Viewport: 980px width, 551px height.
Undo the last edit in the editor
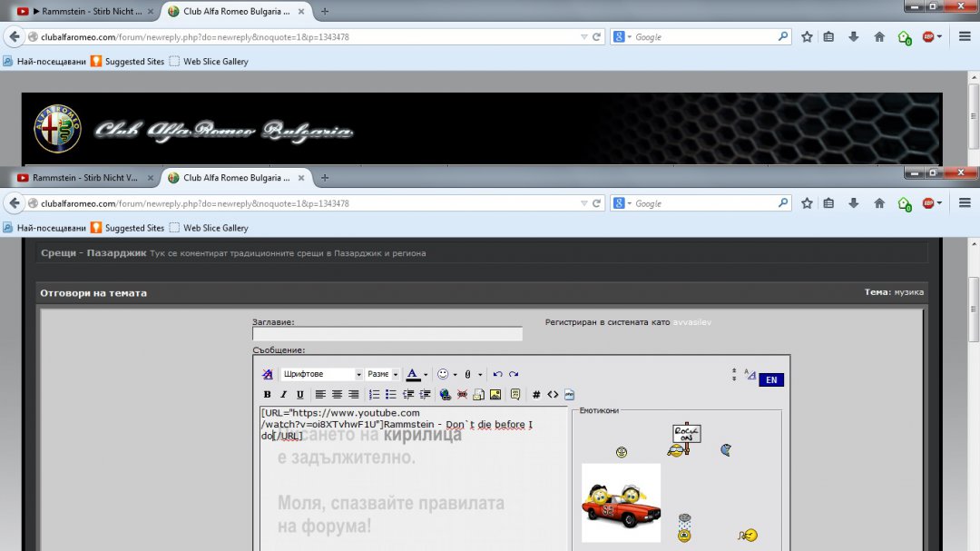point(497,374)
